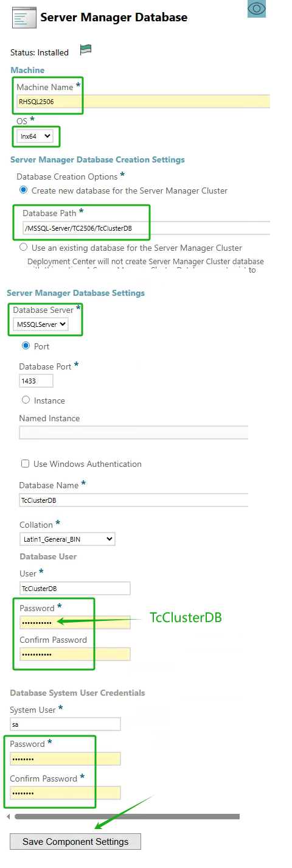
Task: Open the Collation dropdown Latin1_General_BIN
Action: click(67, 539)
